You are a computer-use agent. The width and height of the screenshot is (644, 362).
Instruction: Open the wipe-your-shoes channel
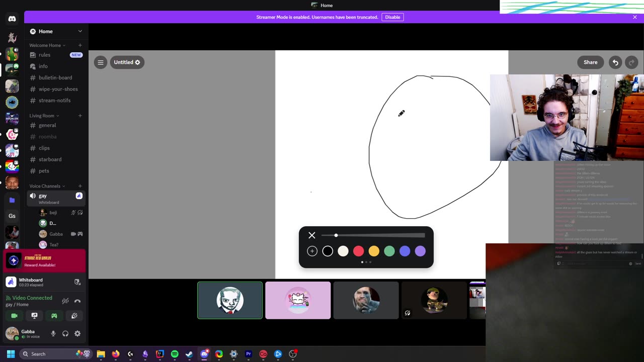(x=55, y=89)
